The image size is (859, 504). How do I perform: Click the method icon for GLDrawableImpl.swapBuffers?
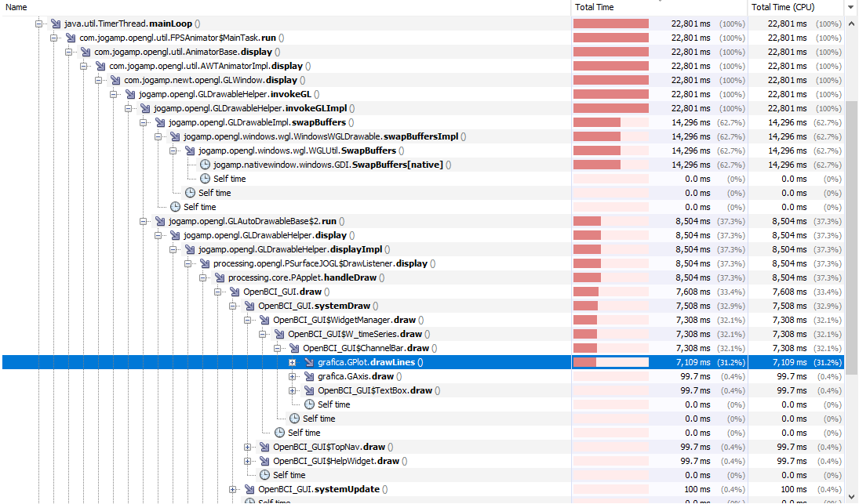tap(160, 122)
